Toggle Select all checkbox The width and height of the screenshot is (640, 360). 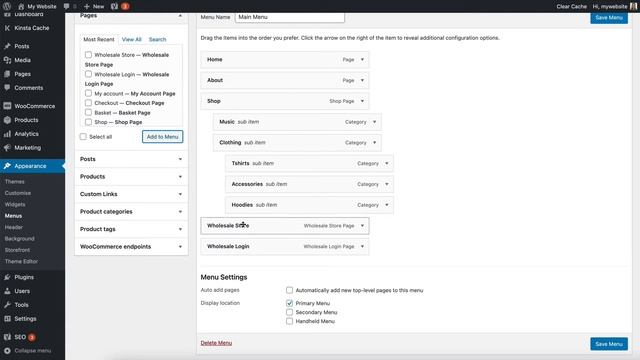[x=83, y=137]
